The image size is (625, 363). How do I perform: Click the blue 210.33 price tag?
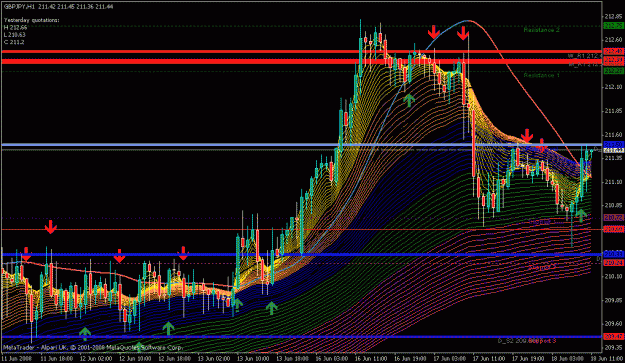614,254
